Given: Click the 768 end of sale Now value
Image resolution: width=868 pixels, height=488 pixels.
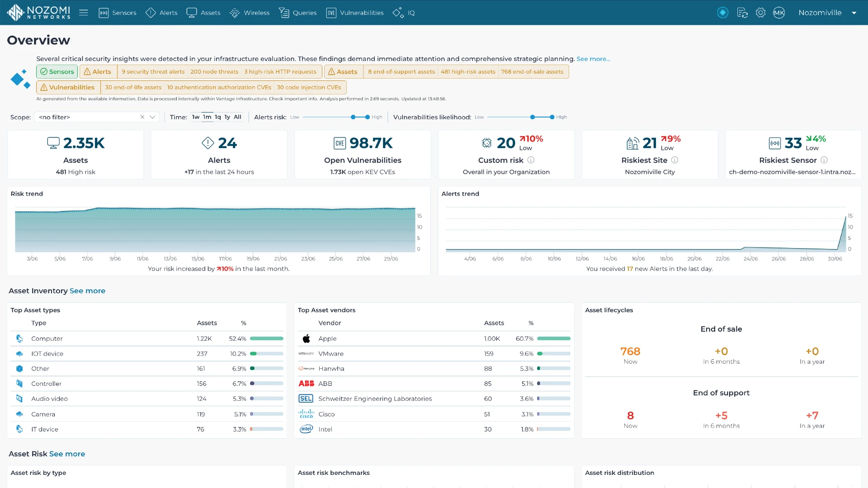Looking at the screenshot, I should (630, 352).
